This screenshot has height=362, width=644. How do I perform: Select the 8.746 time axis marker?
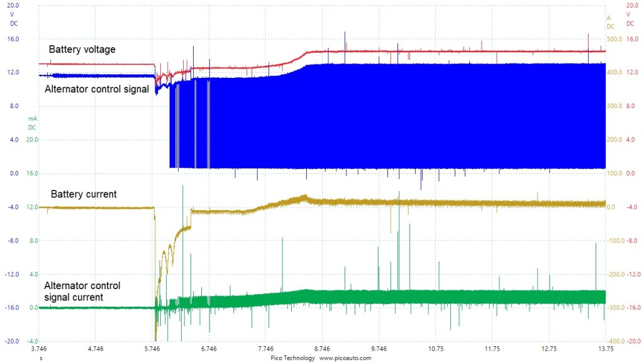(322, 348)
